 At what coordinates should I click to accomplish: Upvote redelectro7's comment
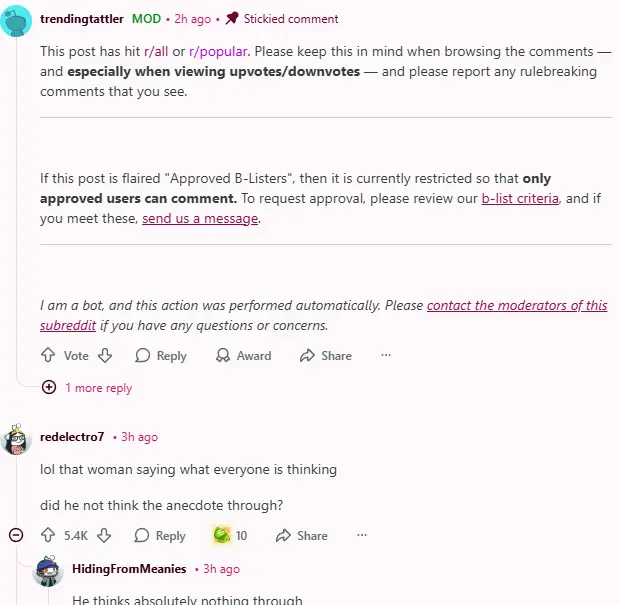[48, 535]
